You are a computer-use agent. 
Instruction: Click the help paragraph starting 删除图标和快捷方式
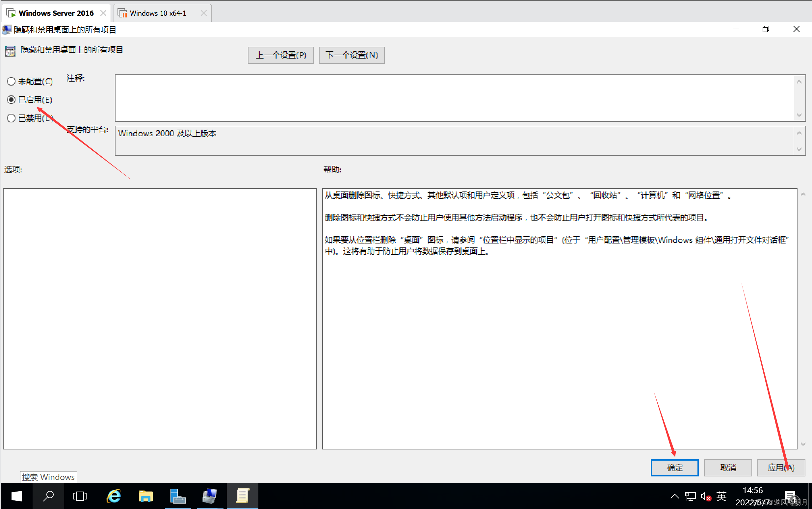[517, 217]
